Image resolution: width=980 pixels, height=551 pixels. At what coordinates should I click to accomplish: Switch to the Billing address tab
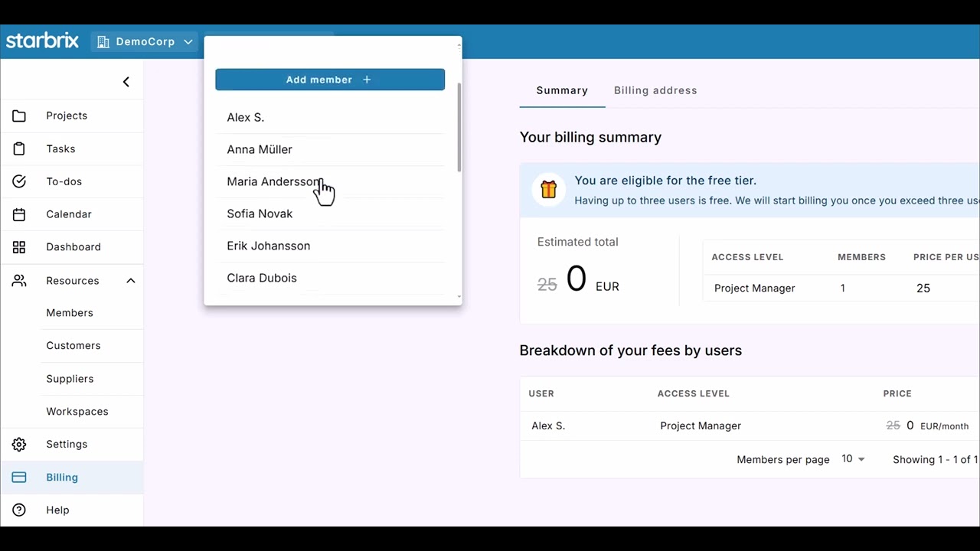pyautogui.click(x=655, y=90)
